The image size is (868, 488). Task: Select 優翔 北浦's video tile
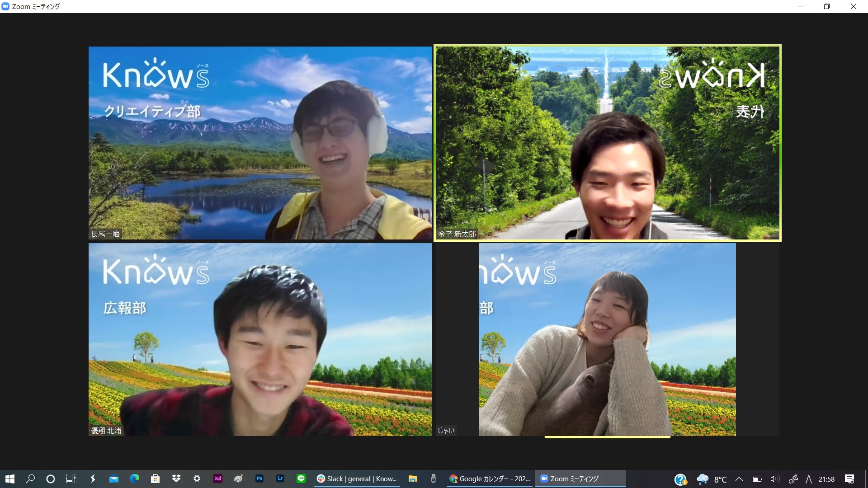pyautogui.click(x=260, y=340)
